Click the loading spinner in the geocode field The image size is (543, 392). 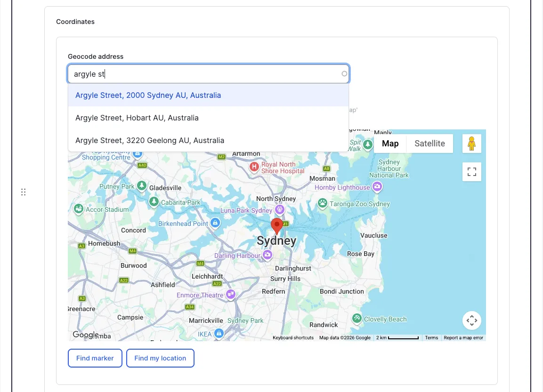point(344,74)
